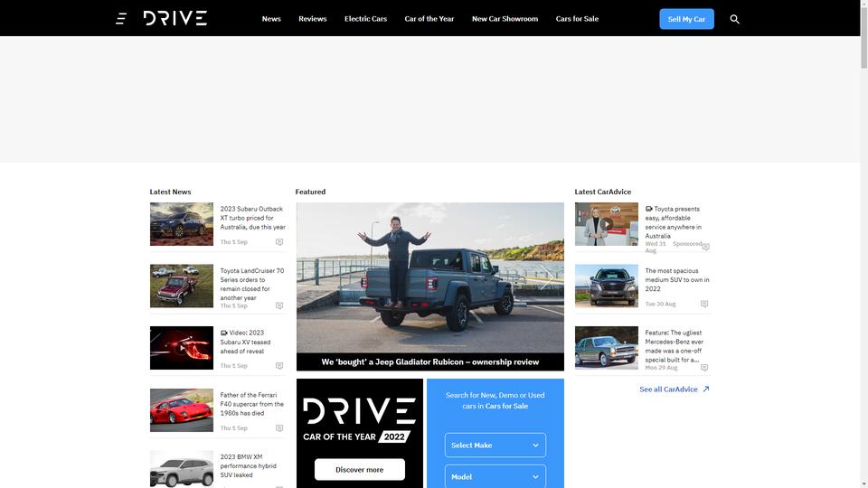Screen dimensions: 868x488
Task: Open New Car Showroom menu item
Action: click(505, 19)
